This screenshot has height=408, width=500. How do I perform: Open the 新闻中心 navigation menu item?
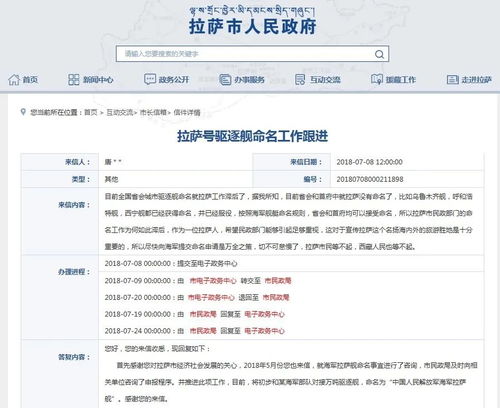91,80
